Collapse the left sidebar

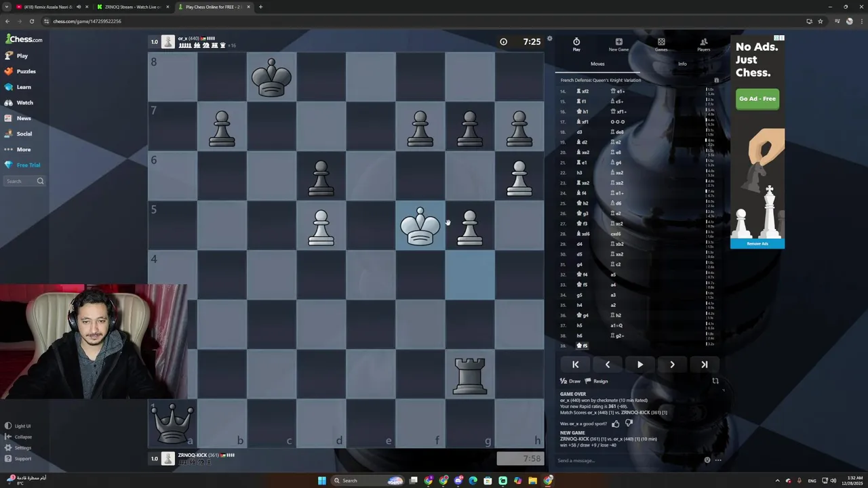(x=18, y=436)
